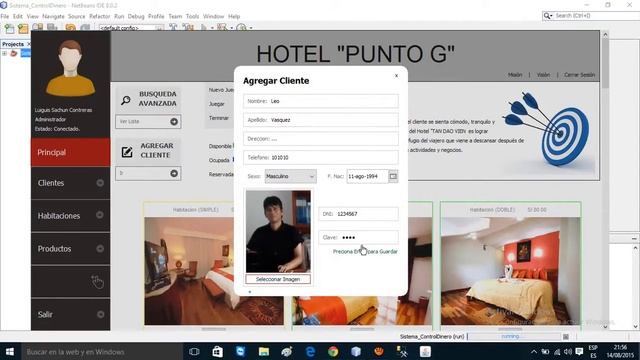Image resolution: width=640 pixels, height=360 pixels.
Task: Click the Save All toolbar icon
Action: pyautogui.click(x=52, y=28)
